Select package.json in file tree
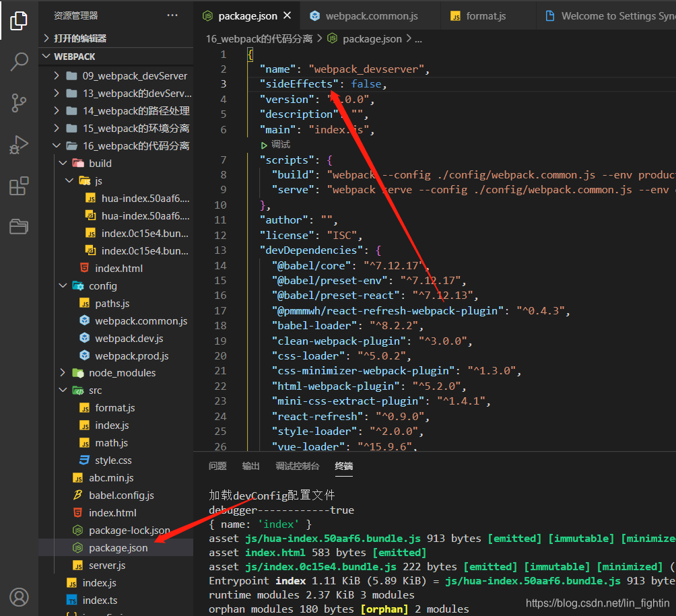The height and width of the screenshot is (616, 676). pyautogui.click(x=116, y=547)
